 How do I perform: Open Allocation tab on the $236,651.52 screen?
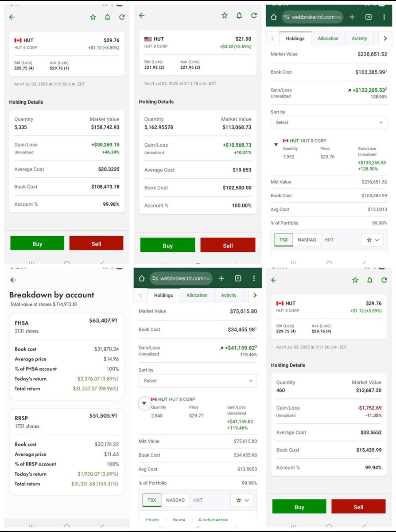click(328, 39)
